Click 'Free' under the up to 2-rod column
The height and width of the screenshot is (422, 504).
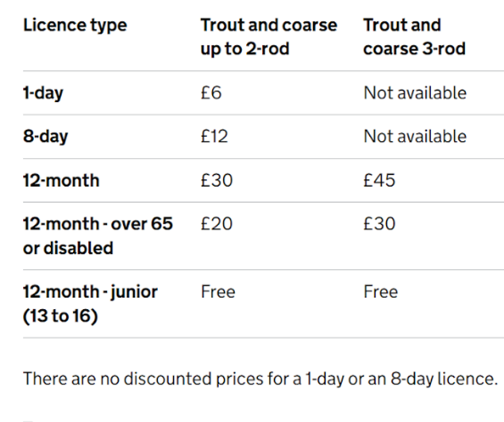(218, 292)
